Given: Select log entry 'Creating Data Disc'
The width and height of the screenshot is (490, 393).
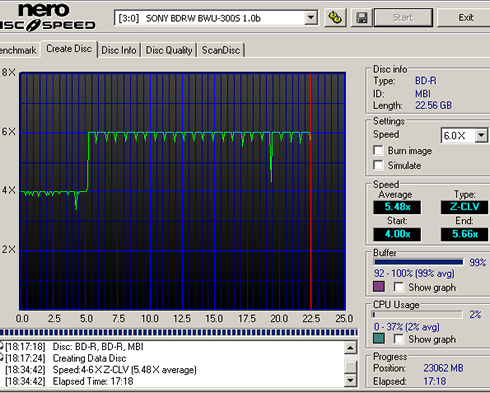Looking at the screenshot, I should point(89,358).
